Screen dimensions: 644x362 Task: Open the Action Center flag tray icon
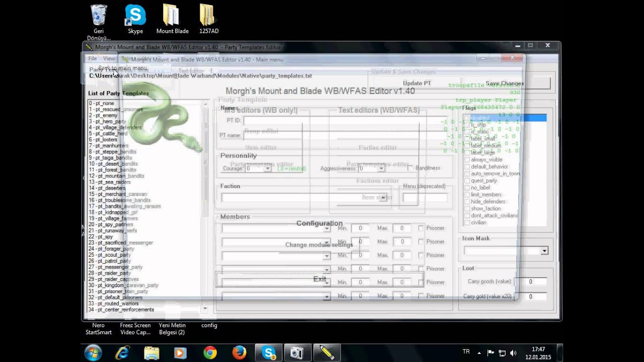click(x=491, y=353)
